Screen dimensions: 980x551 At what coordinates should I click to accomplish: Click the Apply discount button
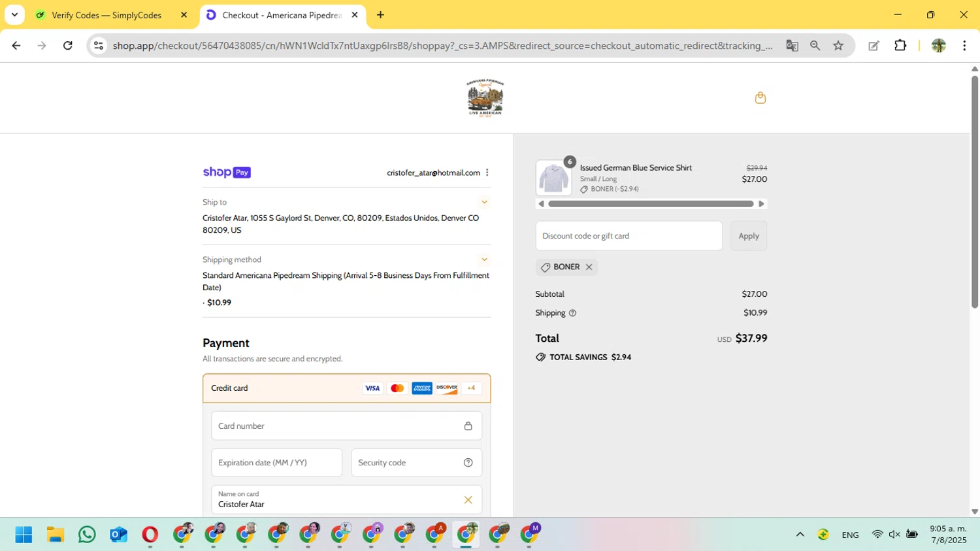pos(749,236)
